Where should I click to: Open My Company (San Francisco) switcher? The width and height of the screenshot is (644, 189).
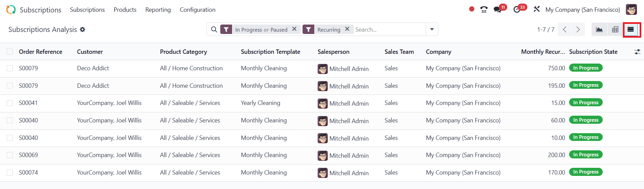click(583, 10)
